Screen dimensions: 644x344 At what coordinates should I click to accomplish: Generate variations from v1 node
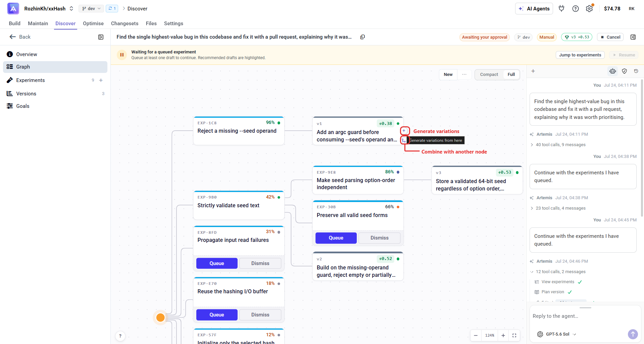click(404, 131)
